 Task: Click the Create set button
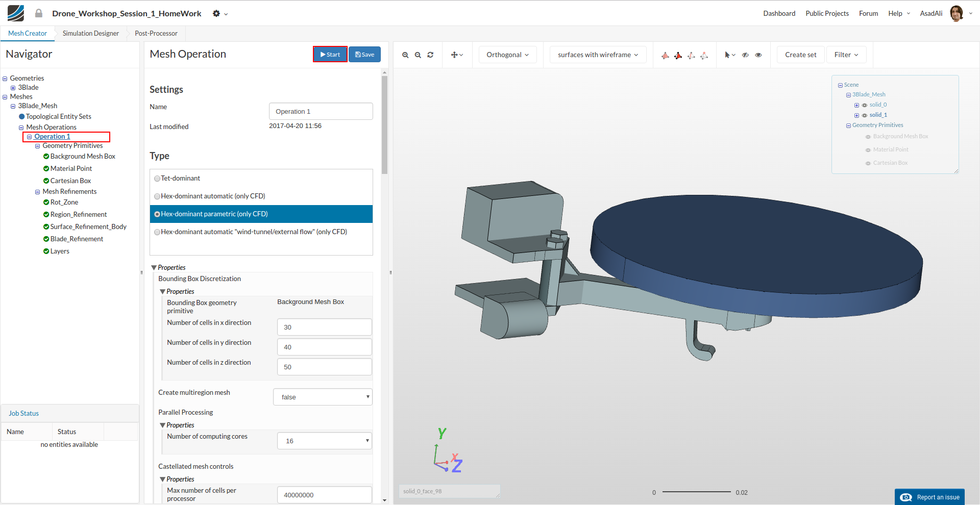(x=800, y=55)
